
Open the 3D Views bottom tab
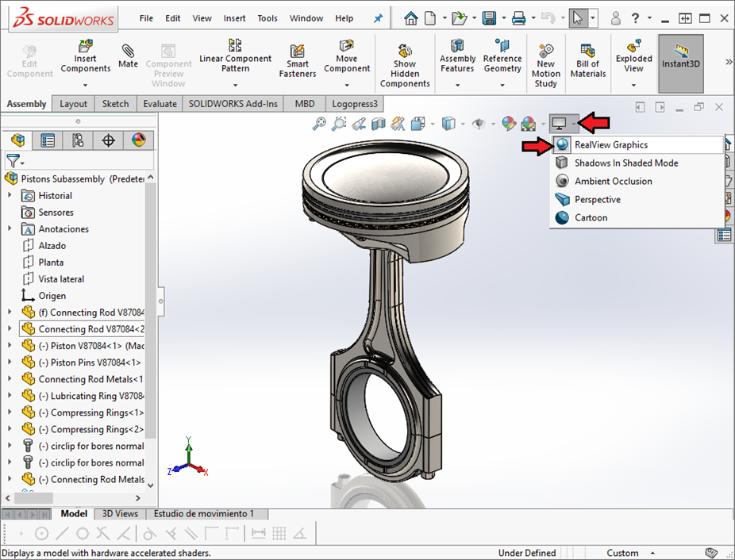tap(120, 514)
